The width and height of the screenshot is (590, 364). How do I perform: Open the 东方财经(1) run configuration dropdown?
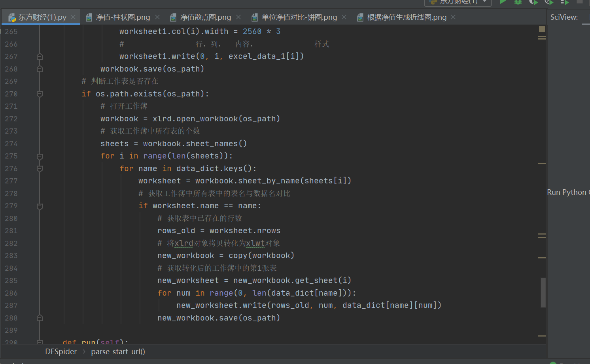458,2
